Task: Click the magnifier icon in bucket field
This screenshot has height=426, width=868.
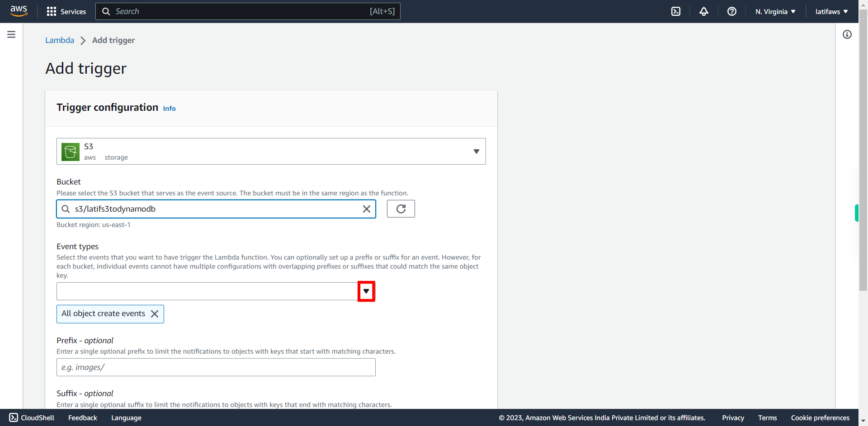Action: point(66,209)
